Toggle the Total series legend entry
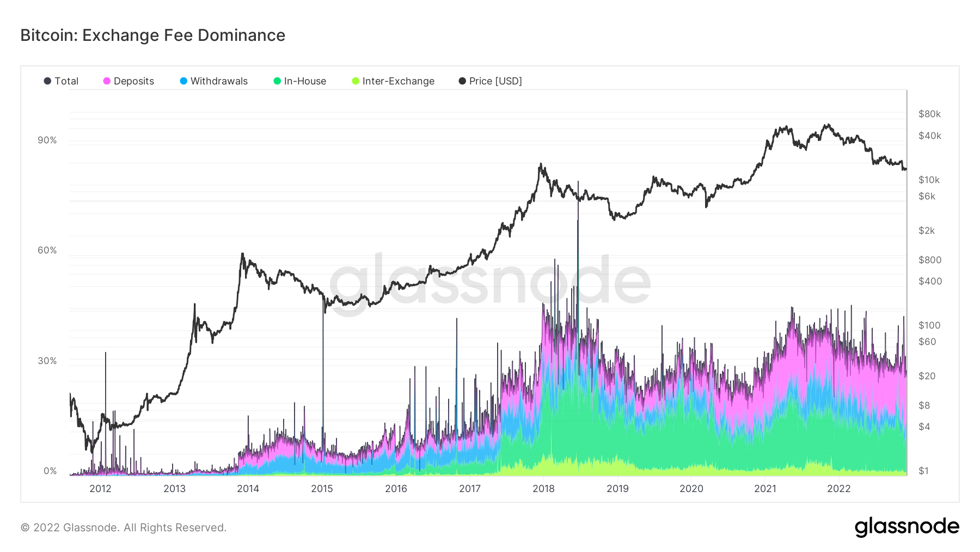Viewport: 980px width, 552px height. pyautogui.click(x=61, y=81)
